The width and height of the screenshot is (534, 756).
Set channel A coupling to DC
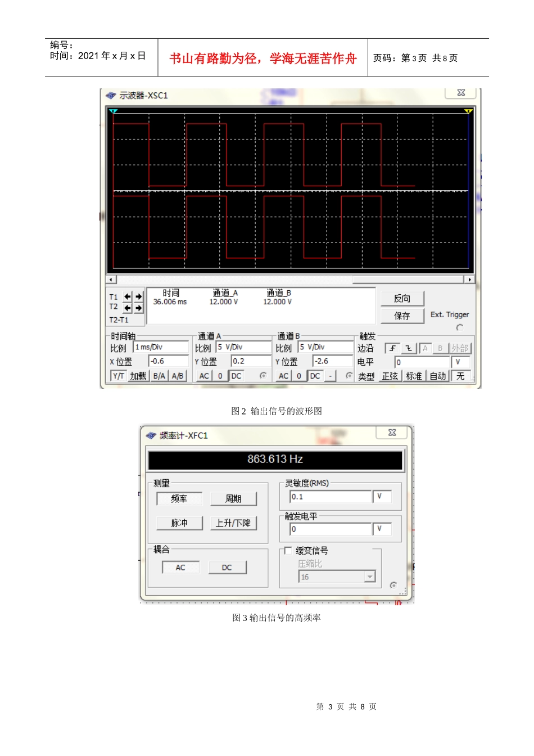point(237,376)
